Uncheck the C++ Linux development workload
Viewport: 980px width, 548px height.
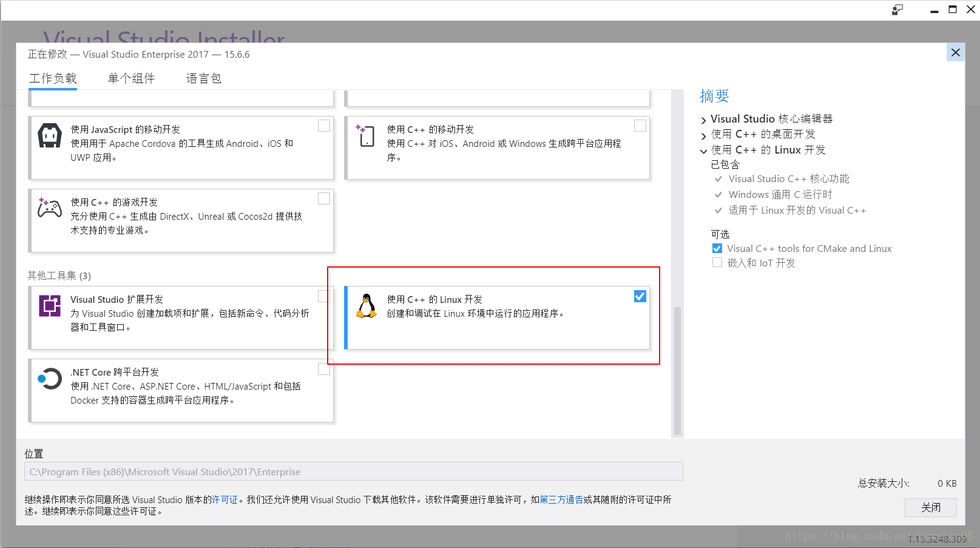[640, 296]
